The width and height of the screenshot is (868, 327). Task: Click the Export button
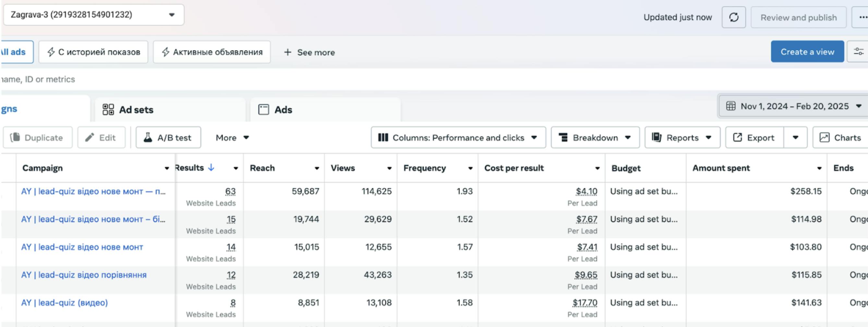(x=754, y=138)
